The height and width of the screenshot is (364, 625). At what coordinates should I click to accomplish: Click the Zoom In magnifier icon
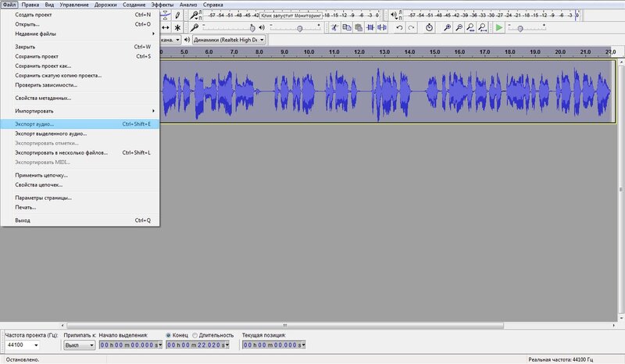(x=446, y=27)
